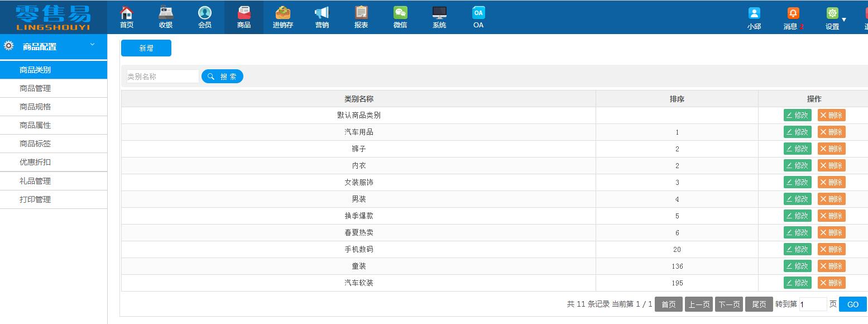Click the 新增 button to add category
The height and width of the screenshot is (324, 868).
[x=146, y=48]
